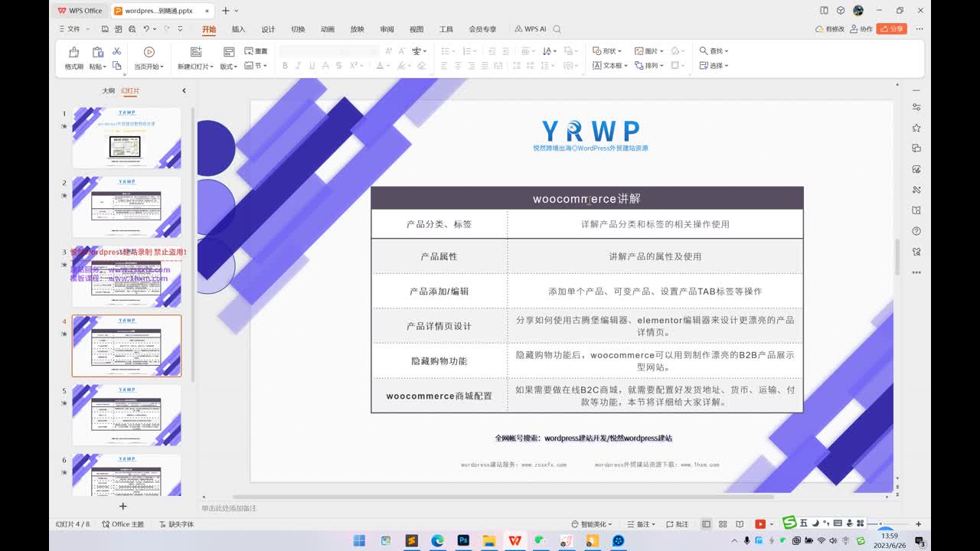Open File Explorer from the taskbar
This screenshot has height=551, width=980.
point(489,540)
